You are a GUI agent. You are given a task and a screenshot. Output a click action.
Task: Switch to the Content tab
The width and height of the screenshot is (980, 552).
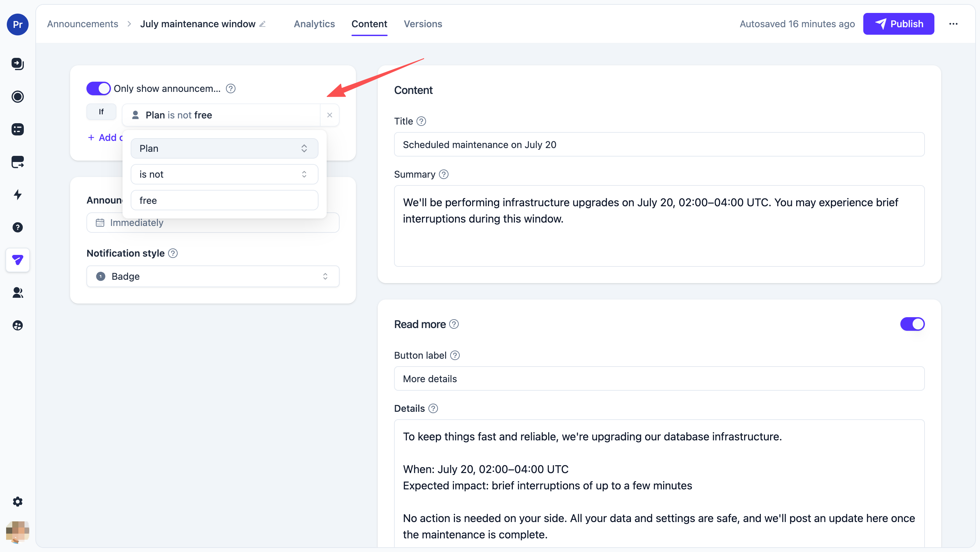[369, 24]
